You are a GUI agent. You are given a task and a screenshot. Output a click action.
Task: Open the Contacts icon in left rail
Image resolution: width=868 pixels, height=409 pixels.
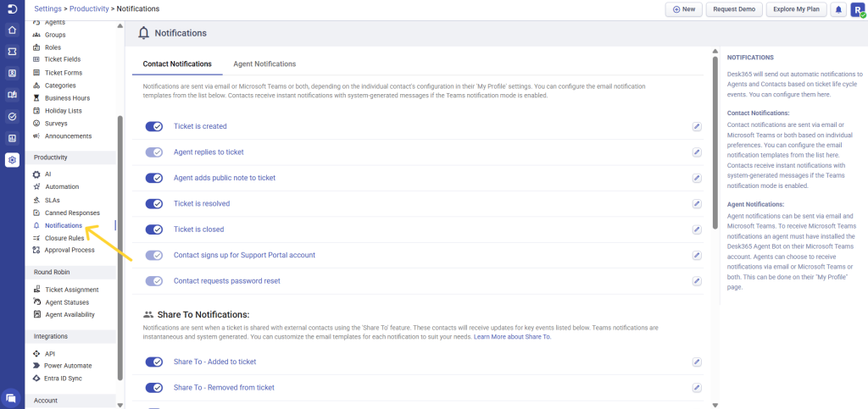(12, 73)
